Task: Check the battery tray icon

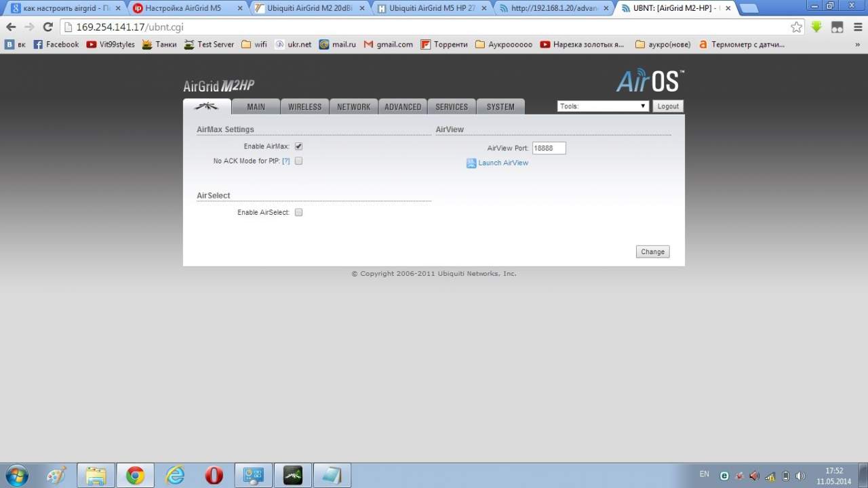Action: pos(785,476)
